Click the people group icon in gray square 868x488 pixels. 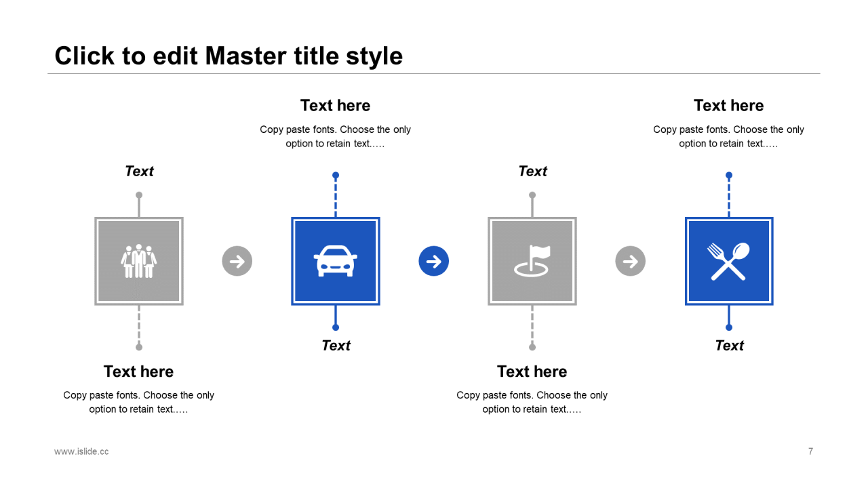(139, 261)
